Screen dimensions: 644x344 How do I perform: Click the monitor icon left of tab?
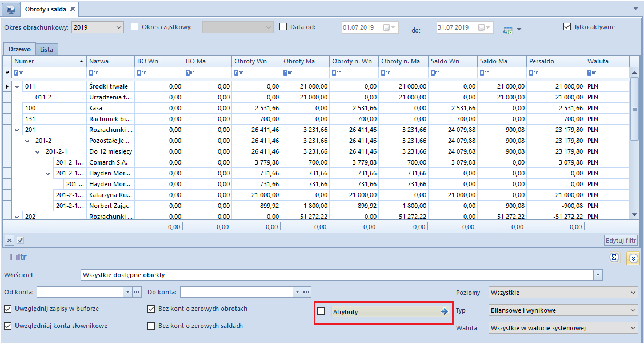coord(11,9)
